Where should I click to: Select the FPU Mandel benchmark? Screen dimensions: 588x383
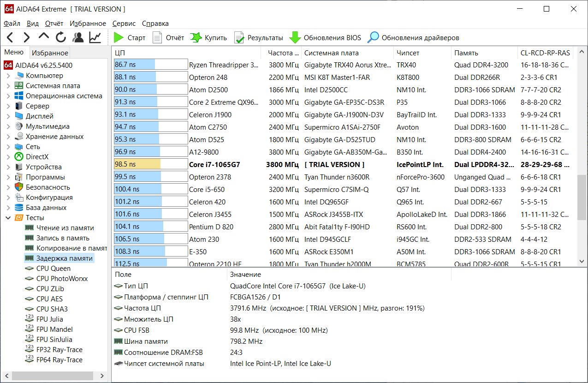49,329
